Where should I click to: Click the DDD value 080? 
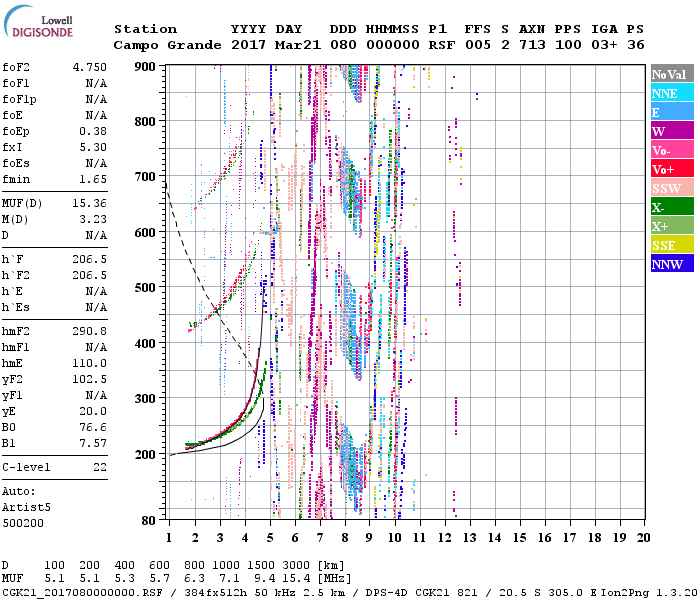point(343,45)
